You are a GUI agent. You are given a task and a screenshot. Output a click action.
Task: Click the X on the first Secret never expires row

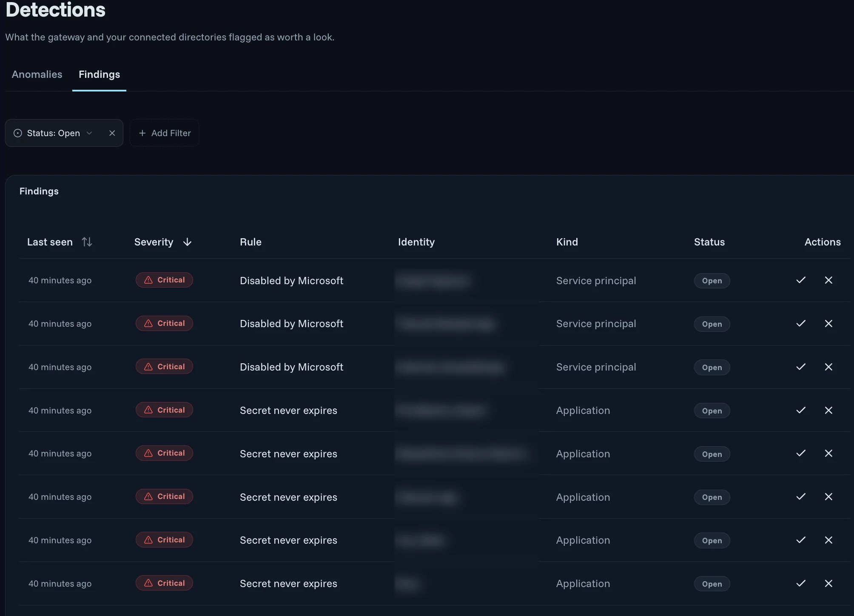tap(828, 410)
